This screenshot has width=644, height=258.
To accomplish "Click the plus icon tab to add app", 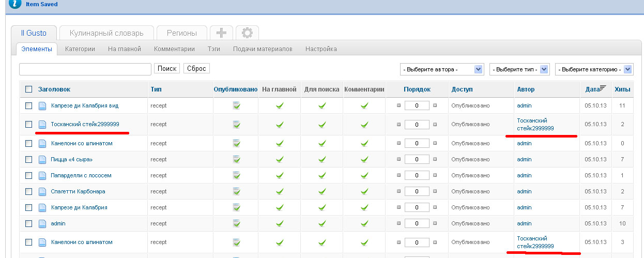I will [x=221, y=33].
